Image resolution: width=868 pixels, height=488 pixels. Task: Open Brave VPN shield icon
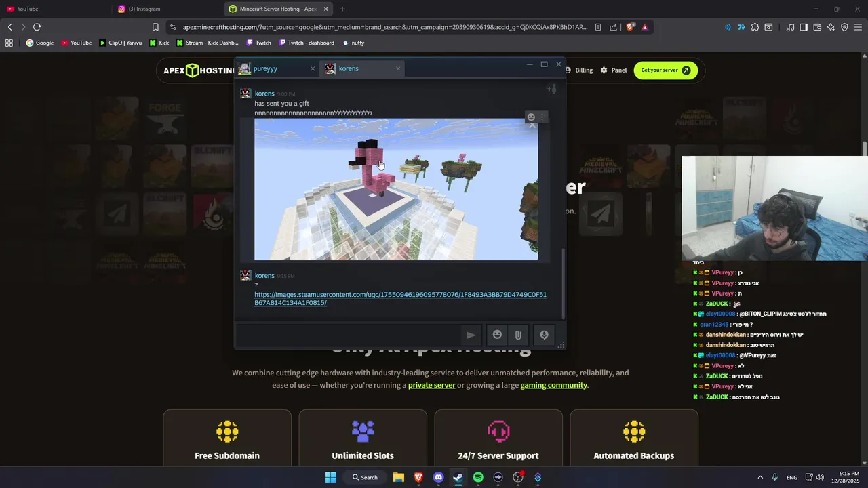844,27
